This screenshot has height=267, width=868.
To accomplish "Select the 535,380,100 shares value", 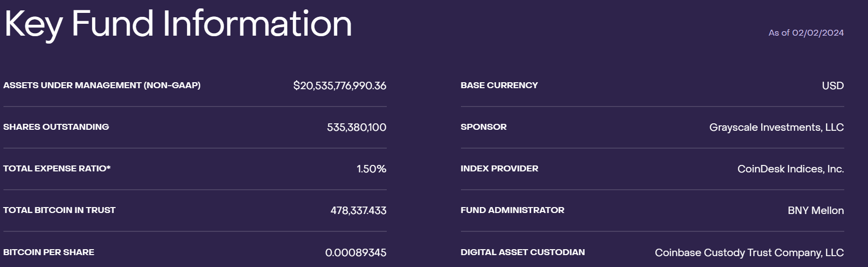I will (356, 127).
